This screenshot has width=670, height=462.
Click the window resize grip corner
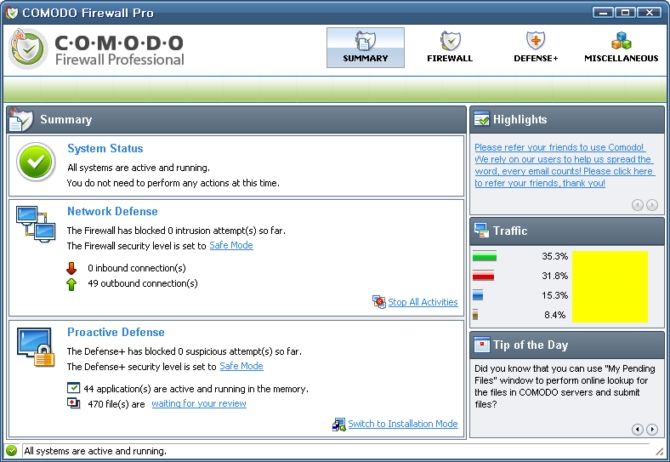coord(659,451)
